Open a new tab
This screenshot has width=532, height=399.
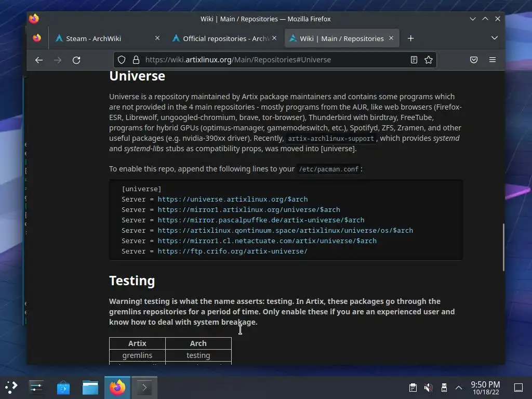pyautogui.click(x=410, y=38)
